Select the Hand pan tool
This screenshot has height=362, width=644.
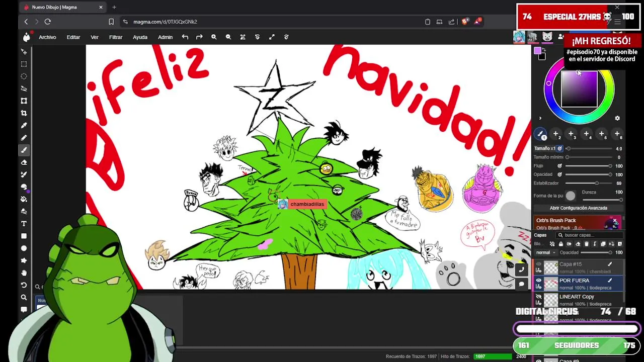click(24, 273)
